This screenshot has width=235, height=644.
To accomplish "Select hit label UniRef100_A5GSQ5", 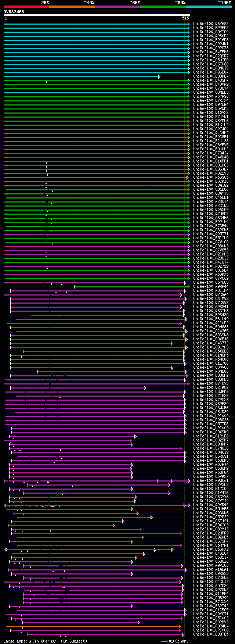I will pyautogui.click(x=211, y=178).
